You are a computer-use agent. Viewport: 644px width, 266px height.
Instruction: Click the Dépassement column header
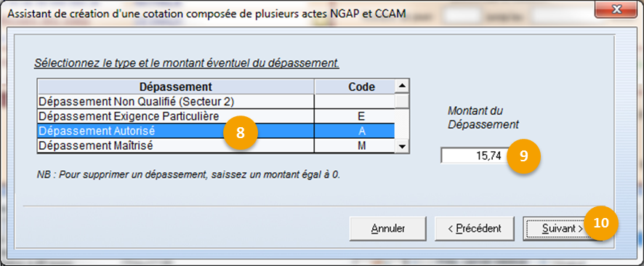[176, 86]
